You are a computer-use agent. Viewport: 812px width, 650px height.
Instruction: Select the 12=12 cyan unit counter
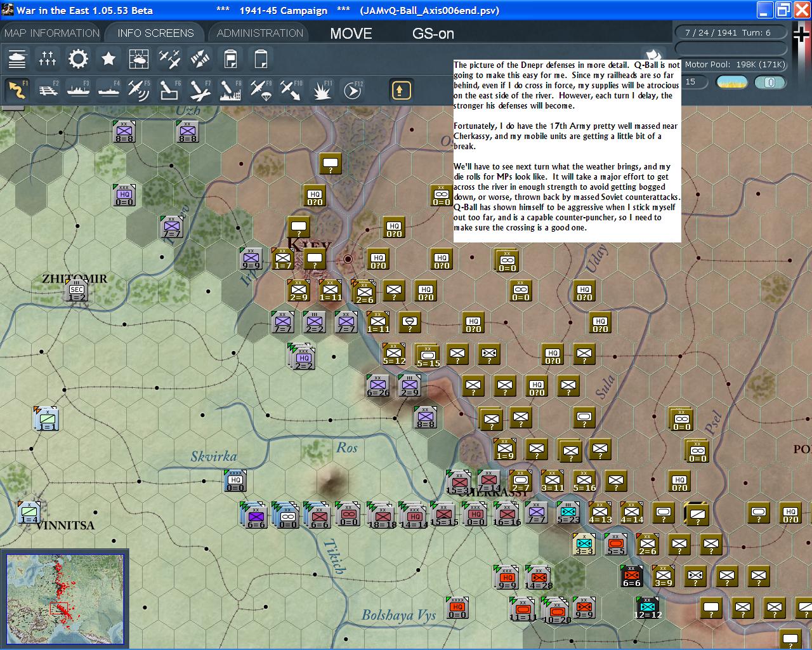(x=648, y=609)
